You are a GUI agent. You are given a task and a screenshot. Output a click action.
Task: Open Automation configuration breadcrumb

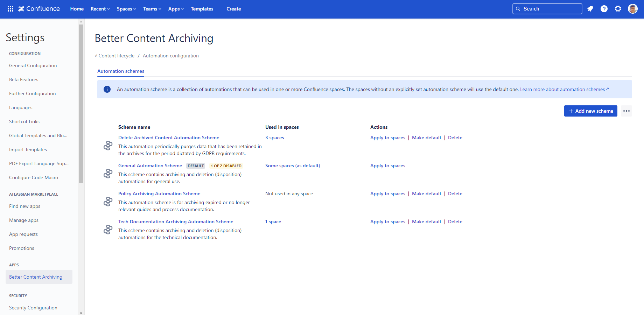tap(171, 56)
